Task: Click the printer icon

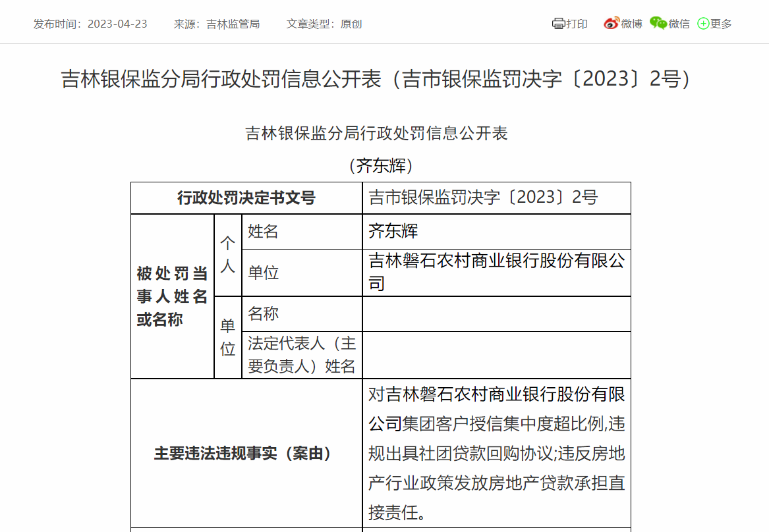Action: click(x=558, y=24)
